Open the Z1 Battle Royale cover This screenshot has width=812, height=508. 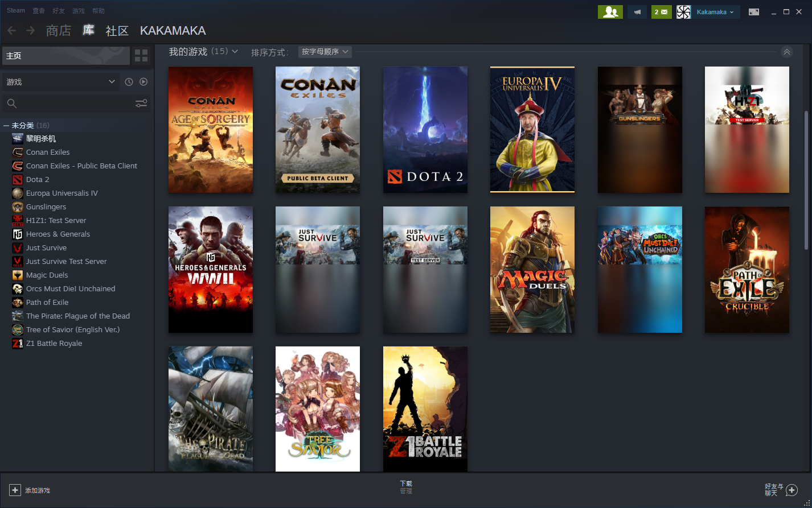425,409
